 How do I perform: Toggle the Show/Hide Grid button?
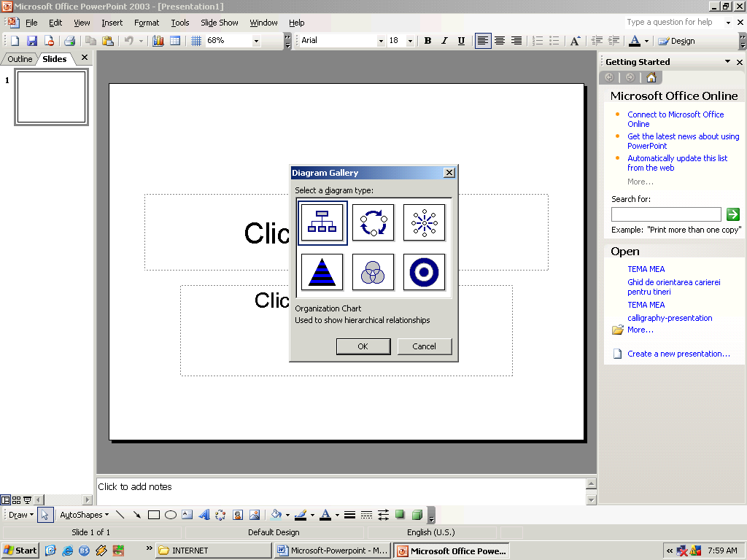[196, 41]
